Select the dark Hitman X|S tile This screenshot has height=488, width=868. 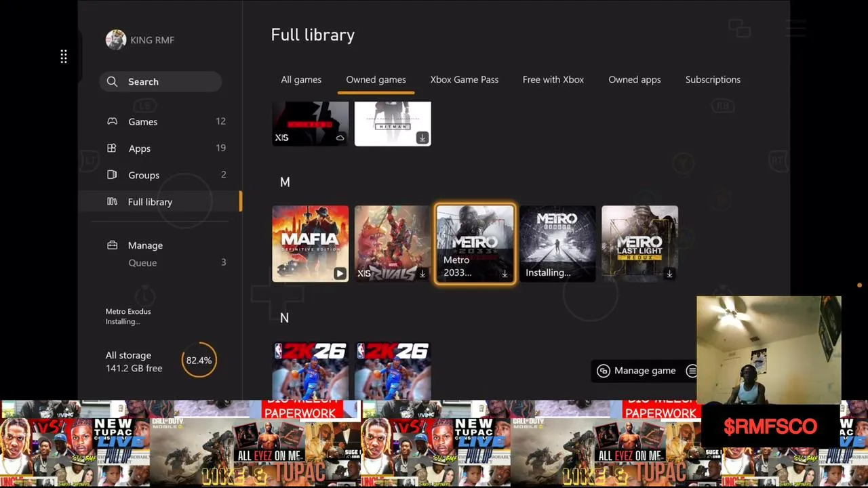311,123
